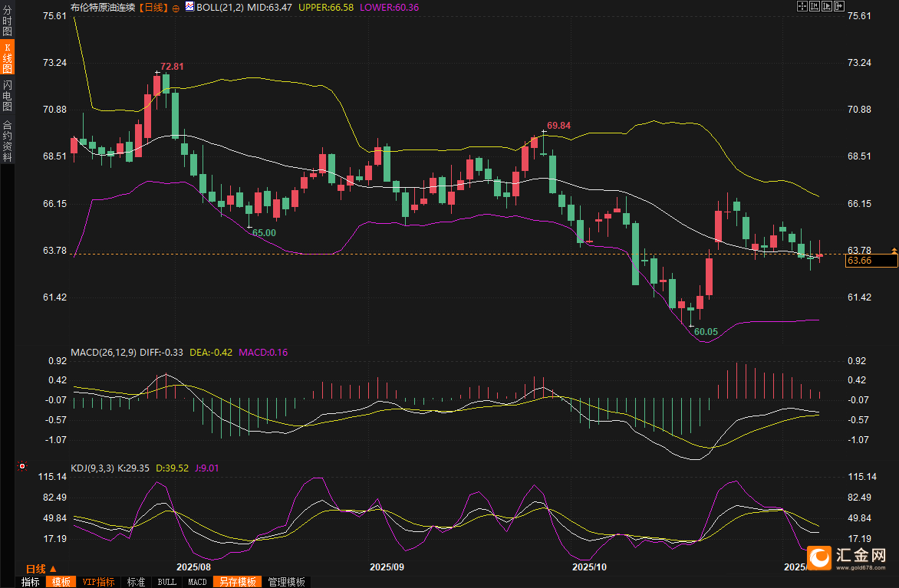Click the 69.84 high price marker
Image resolution: width=899 pixels, height=588 pixels.
click(x=558, y=126)
